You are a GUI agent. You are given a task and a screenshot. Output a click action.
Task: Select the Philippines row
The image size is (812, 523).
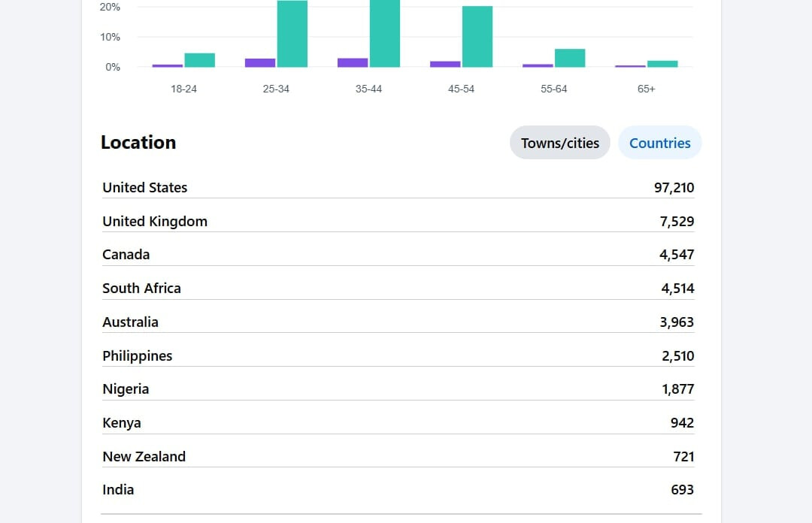[x=398, y=355]
